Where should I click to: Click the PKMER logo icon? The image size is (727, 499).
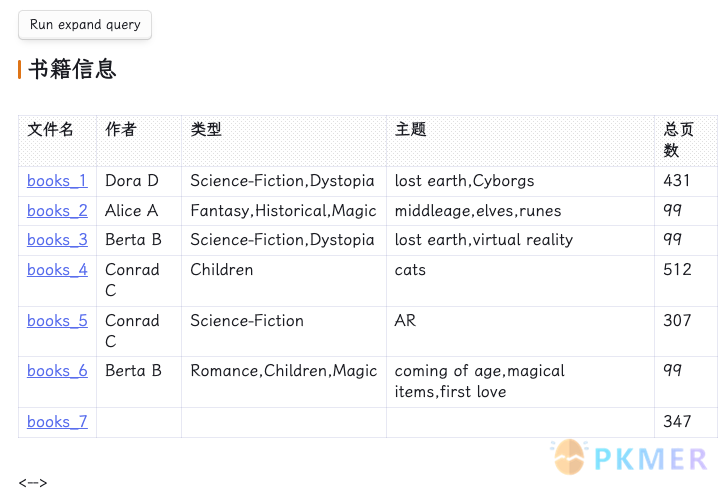[569, 457]
